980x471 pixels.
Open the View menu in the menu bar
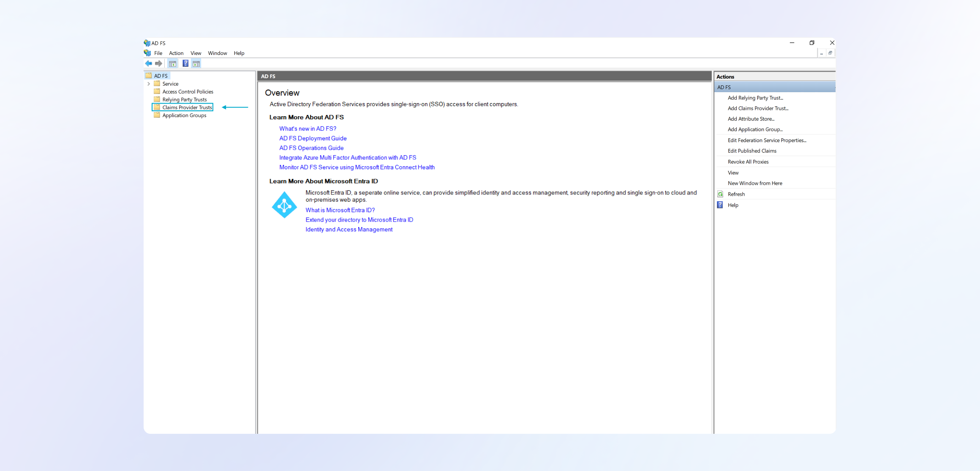pyautogui.click(x=196, y=53)
